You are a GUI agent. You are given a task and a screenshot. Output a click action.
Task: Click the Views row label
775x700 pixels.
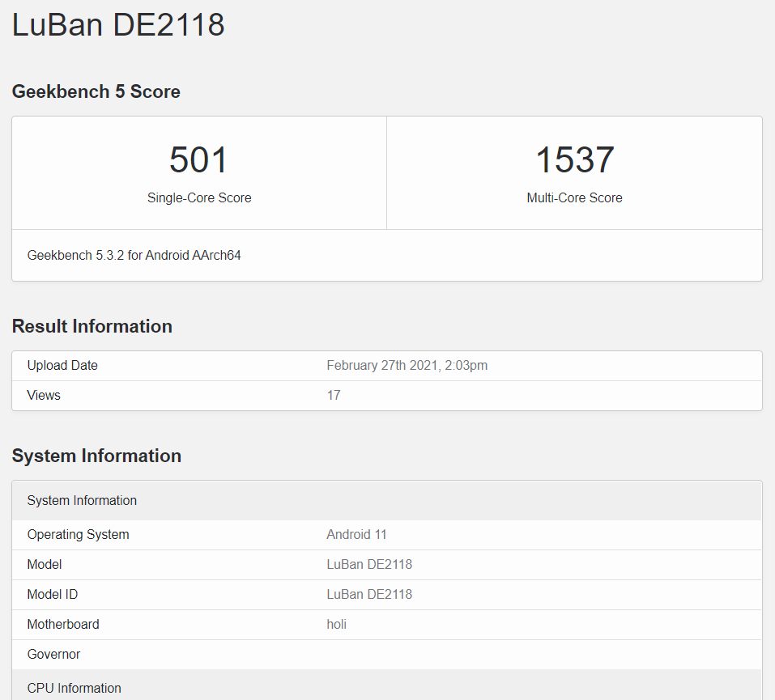(44, 395)
